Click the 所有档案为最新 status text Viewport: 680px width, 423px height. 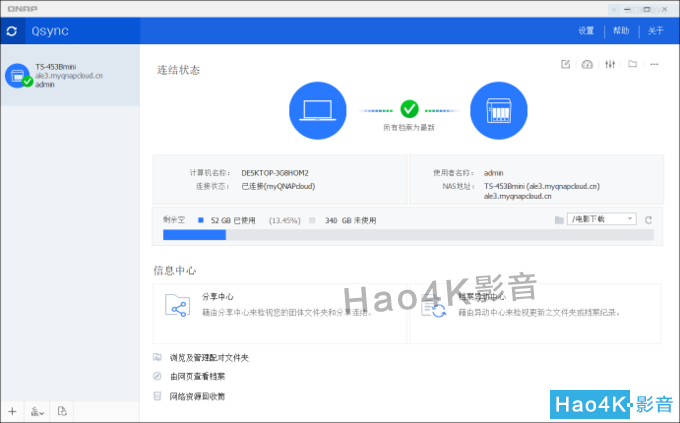tap(409, 128)
